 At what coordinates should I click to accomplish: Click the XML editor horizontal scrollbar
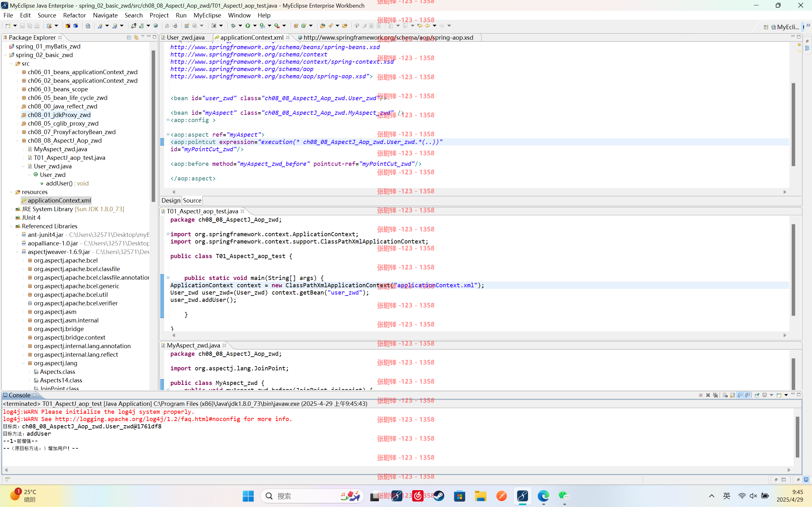click(x=479, y=192)
